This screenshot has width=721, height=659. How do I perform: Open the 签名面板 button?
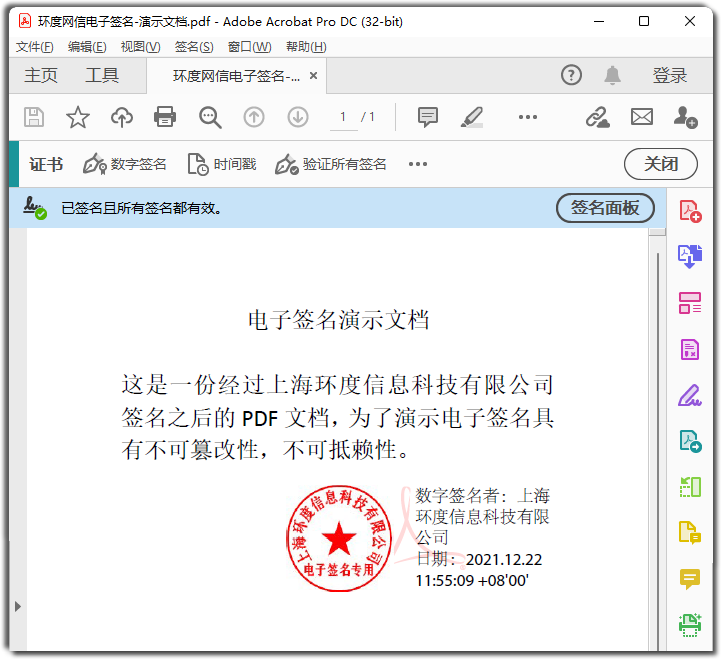pyautogui.click(x=605, y=208)
